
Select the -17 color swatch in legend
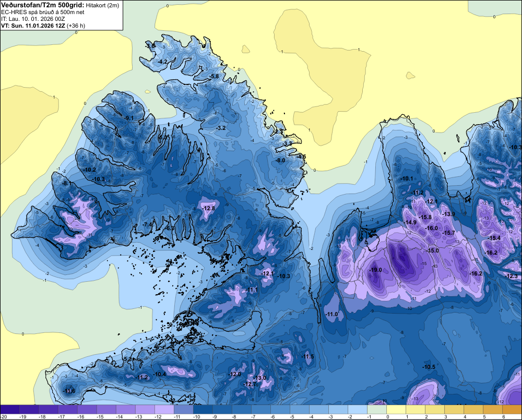[68, 409]
